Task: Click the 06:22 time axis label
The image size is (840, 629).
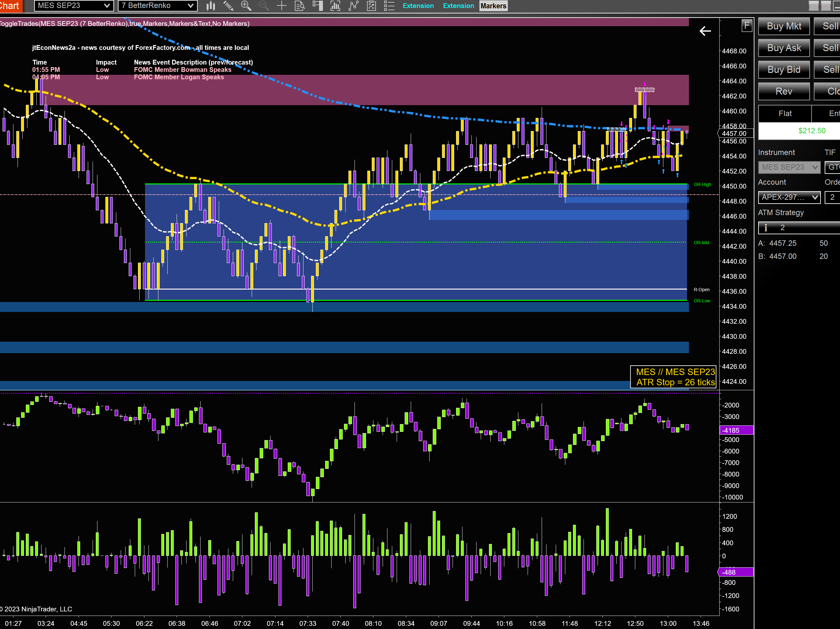Action: (144, 624)
